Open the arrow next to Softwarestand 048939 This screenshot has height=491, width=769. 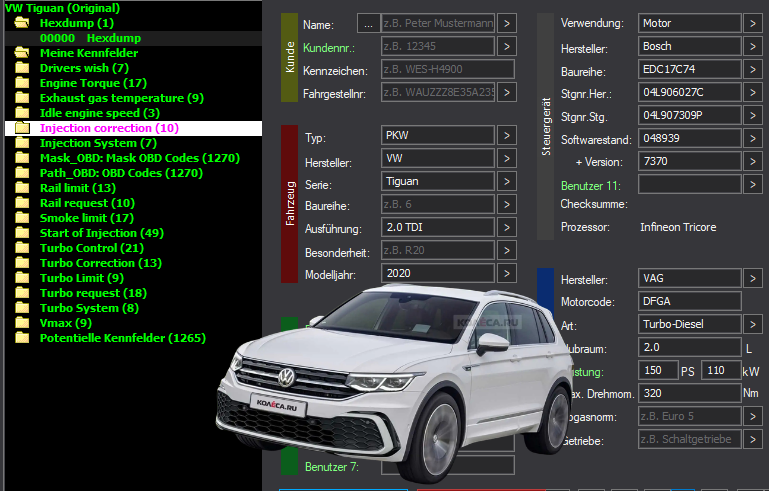753,138
